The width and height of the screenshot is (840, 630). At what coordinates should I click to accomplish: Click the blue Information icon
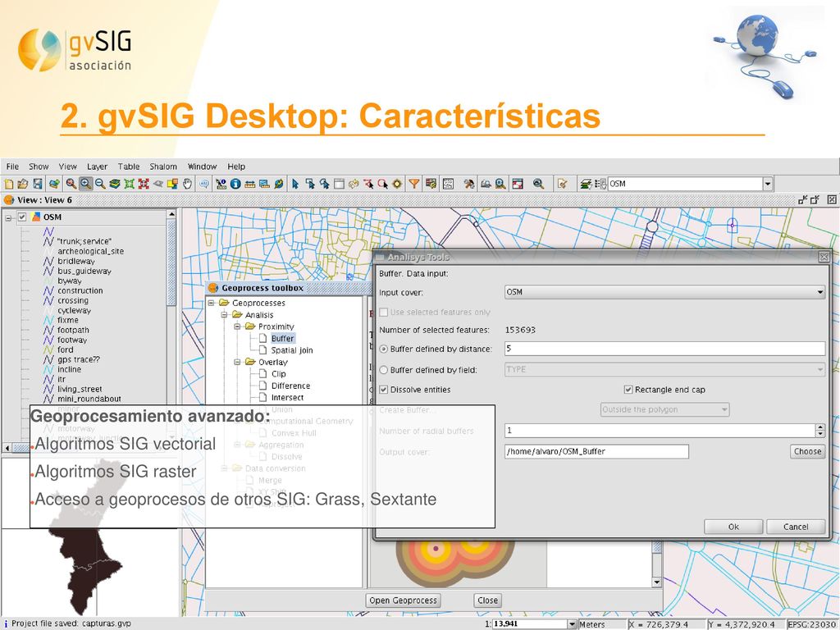[x=235, y=184]
